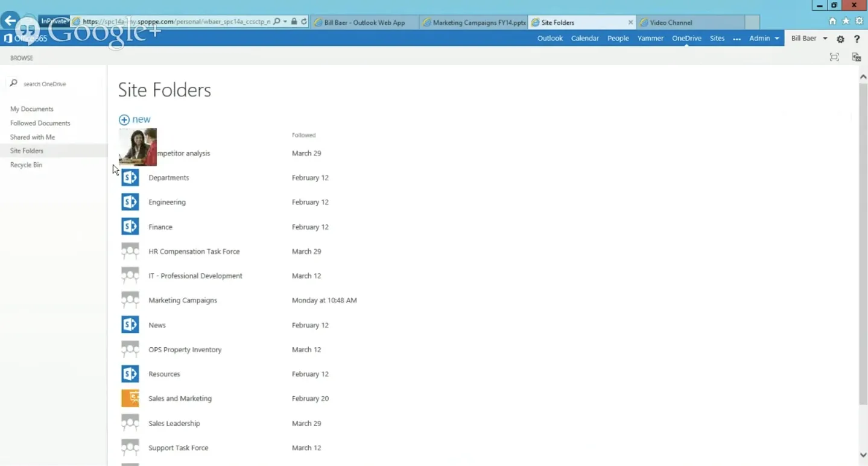Click the OPS Property Inventory group icon

tap(130, 350)
